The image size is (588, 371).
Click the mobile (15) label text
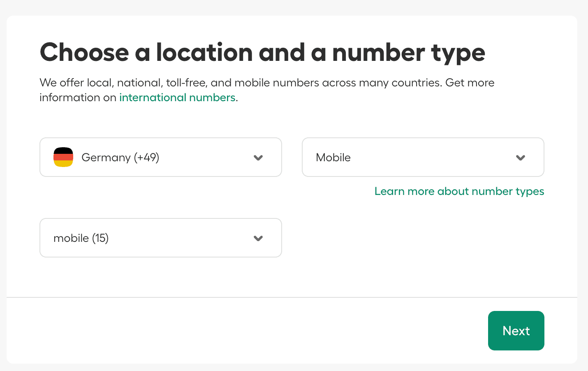pyautogui.click(x=81, y=238)
